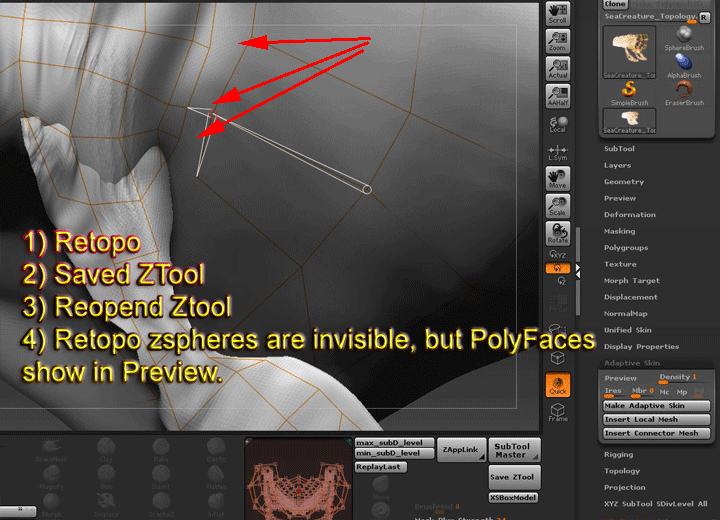The width and height of the screenshot is (720, 520).
Task: Click the XSBoxModel button
Action: point(513,498)
